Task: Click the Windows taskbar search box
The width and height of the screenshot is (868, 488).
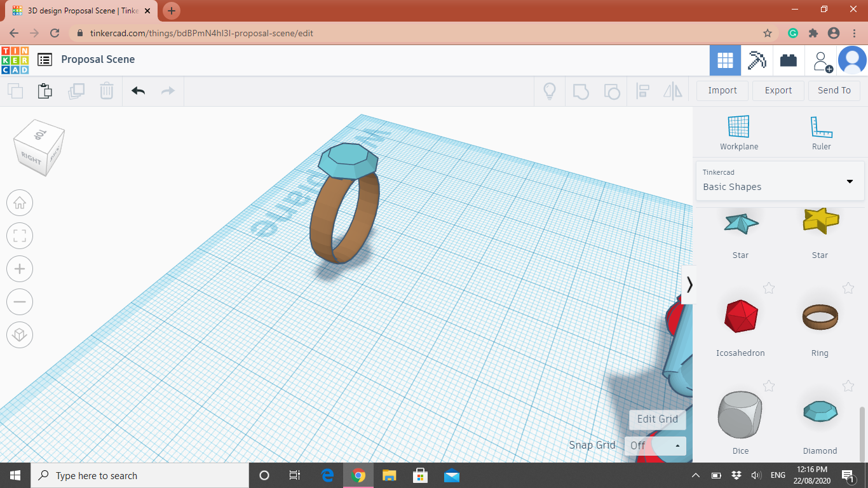Action: (x=140, y=475)
